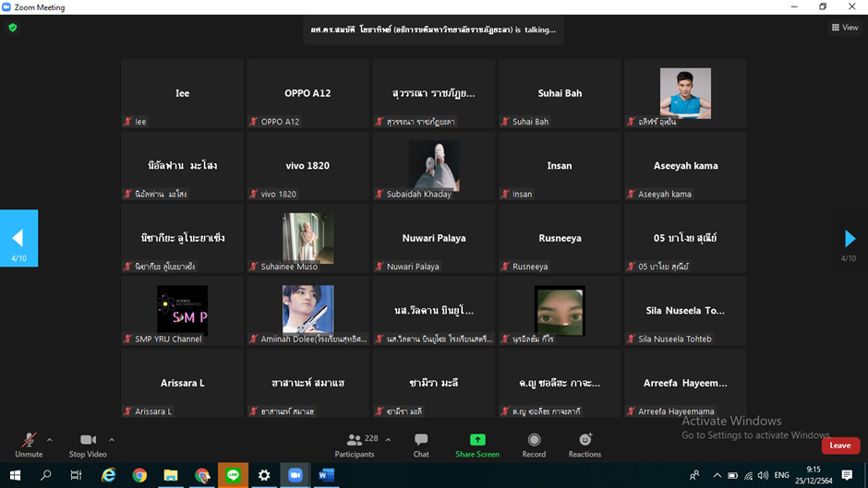Screen dimensions: 868x488
Task: Click the green encryption shield icon
Action: (x=13, y=27)
